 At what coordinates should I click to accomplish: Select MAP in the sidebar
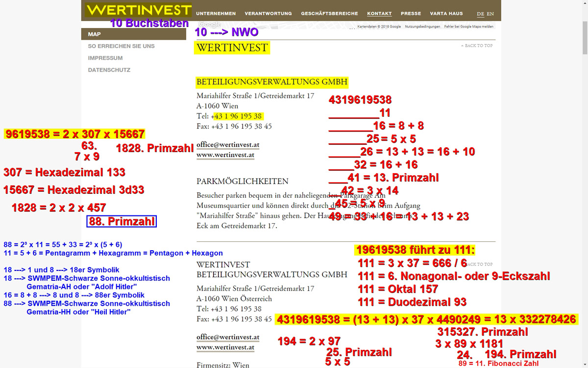pyautogui.click(x=134, y=34)
